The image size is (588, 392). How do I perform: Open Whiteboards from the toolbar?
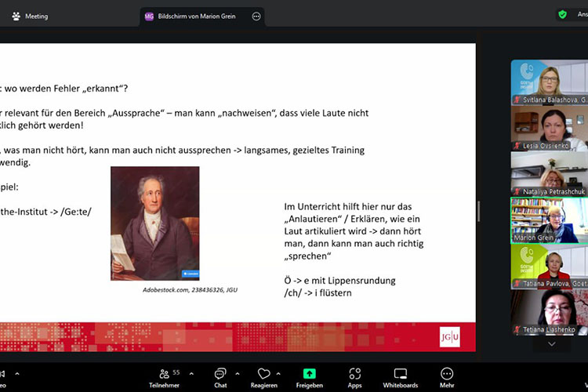point(401,377)
